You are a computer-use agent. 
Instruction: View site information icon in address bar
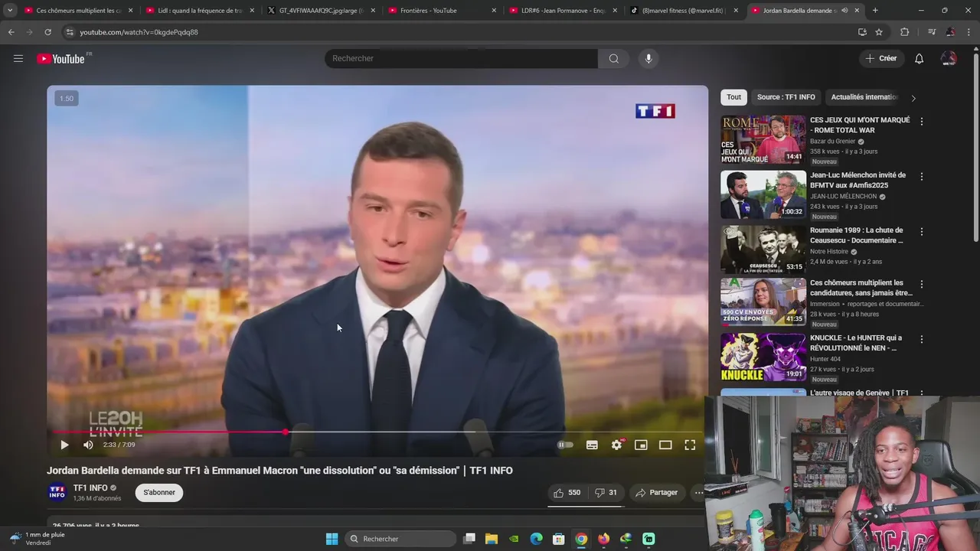click(x=70, y=32)
